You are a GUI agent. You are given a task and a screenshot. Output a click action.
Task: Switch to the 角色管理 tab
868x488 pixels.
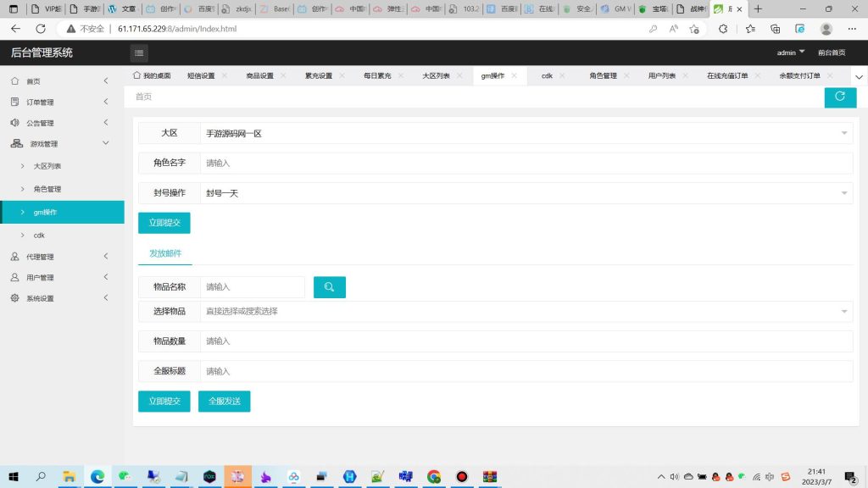pos(603,75)
